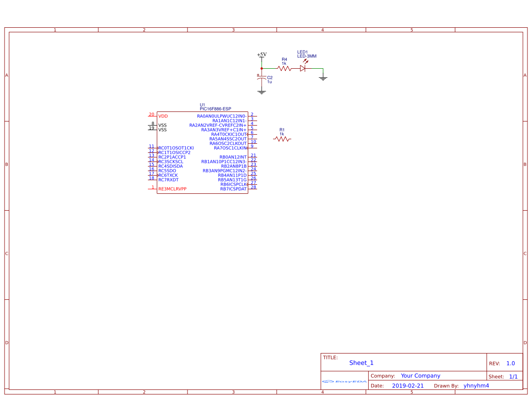Click the Sheet_1 title text
The height and width of the screenshot is (399, 532).
(361, 363)
